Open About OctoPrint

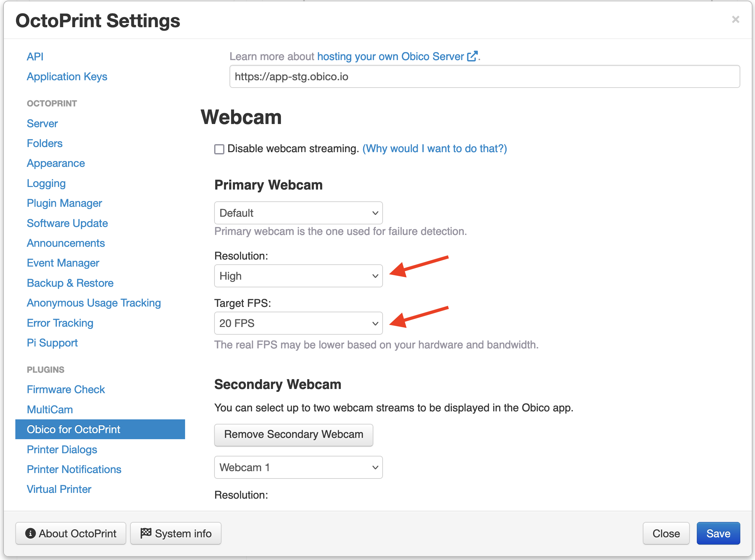(x=71, y=533)
